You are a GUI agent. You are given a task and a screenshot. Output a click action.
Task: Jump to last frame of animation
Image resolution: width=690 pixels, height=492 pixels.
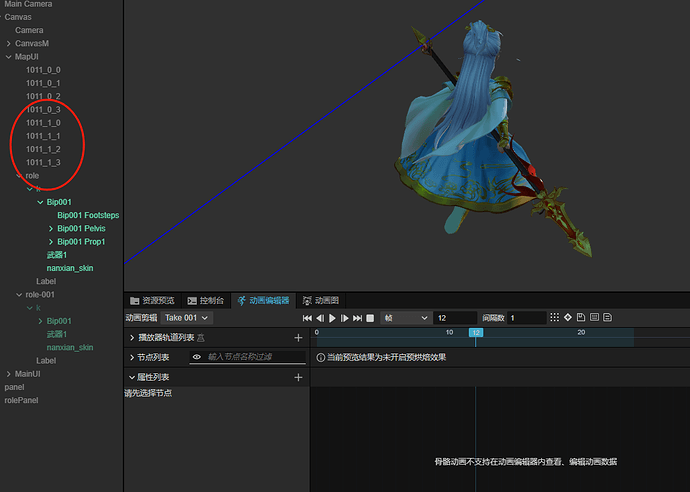coord(357,318)
